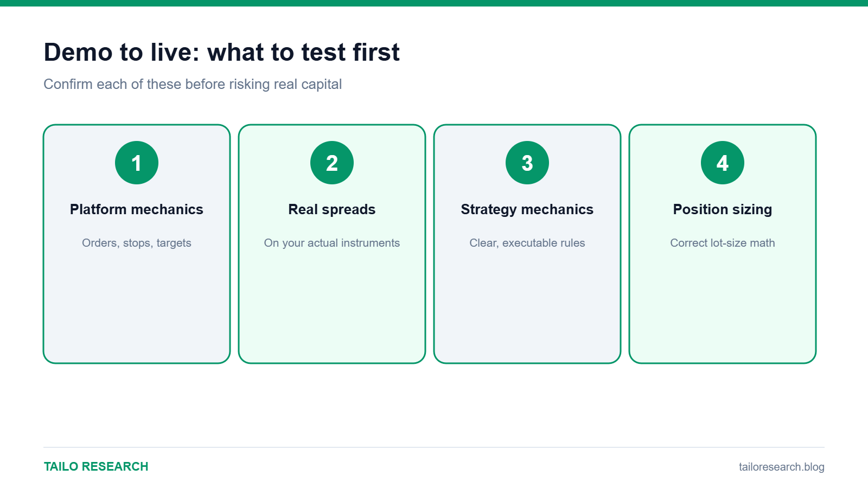Select the "Position sizing" heading
Viewport: 868px width, 488px height.
tap(723, 209)
